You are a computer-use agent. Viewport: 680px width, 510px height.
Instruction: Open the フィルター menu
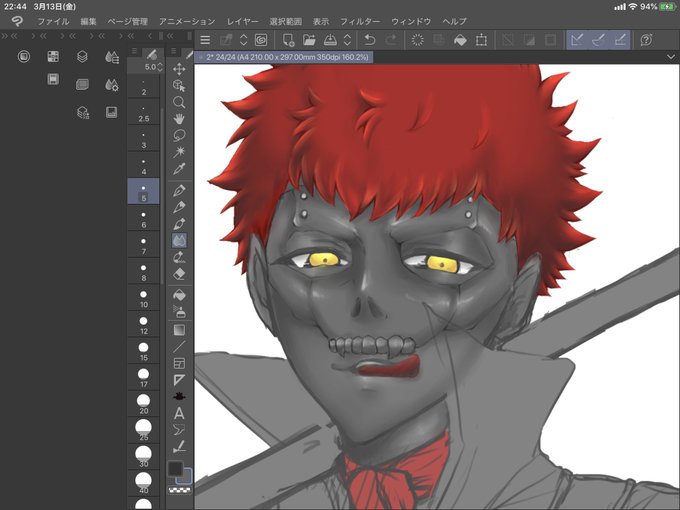pyautogui.click(x=360, y=21)
